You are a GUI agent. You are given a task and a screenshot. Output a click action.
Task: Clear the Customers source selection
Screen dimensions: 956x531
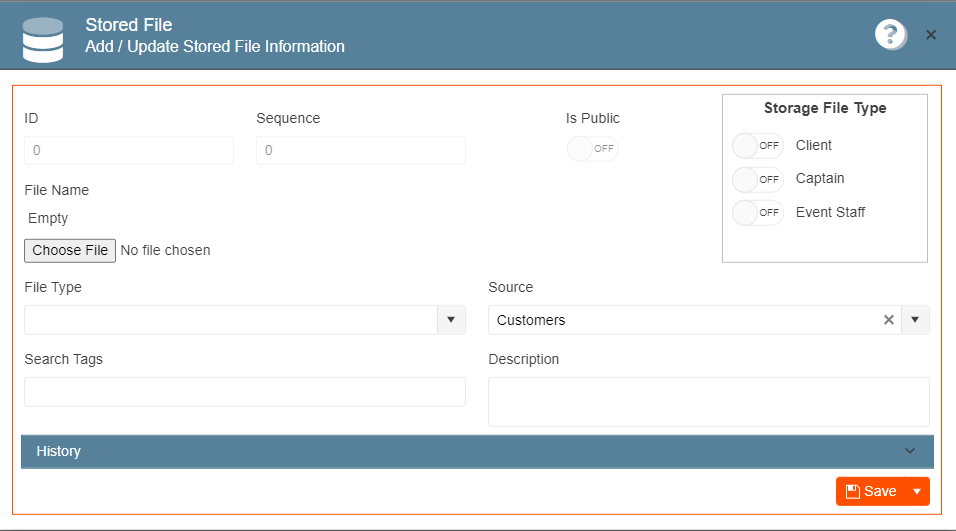[888, 319]
